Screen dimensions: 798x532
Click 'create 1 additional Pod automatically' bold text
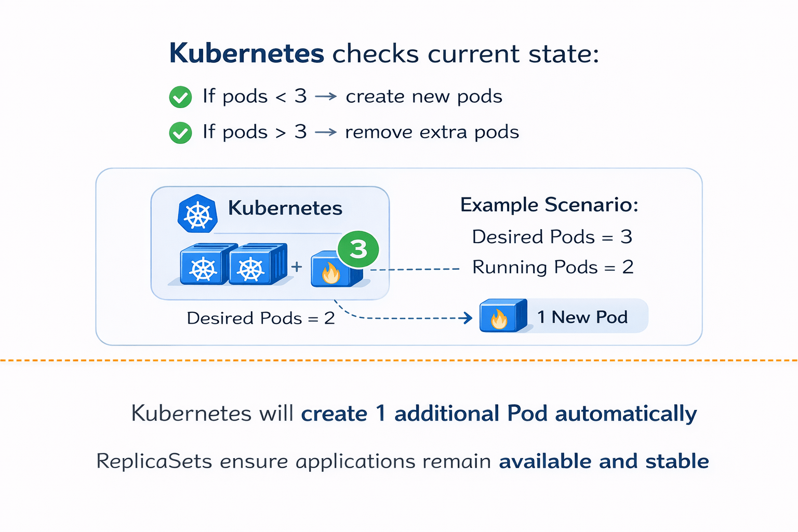tap(499, 414)
